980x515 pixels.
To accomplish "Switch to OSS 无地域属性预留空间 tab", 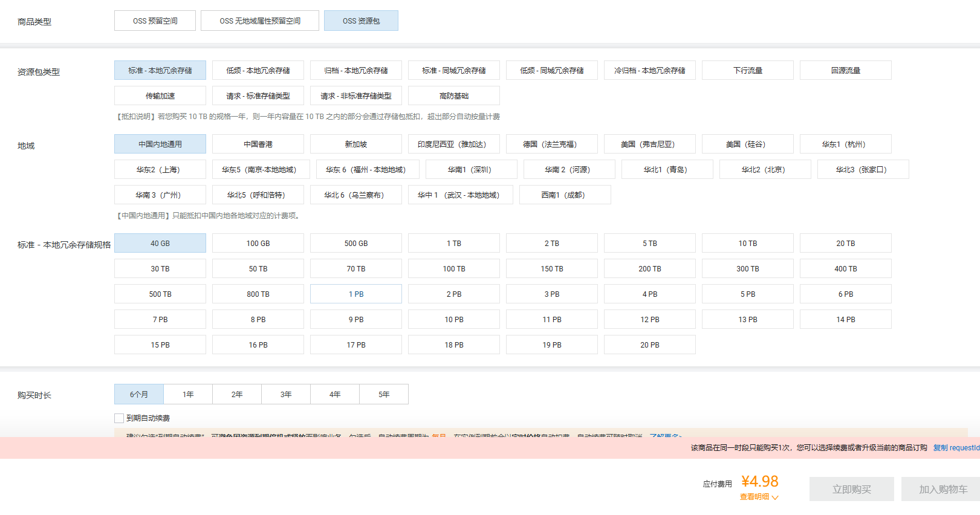I will click(x=260, y=21).
